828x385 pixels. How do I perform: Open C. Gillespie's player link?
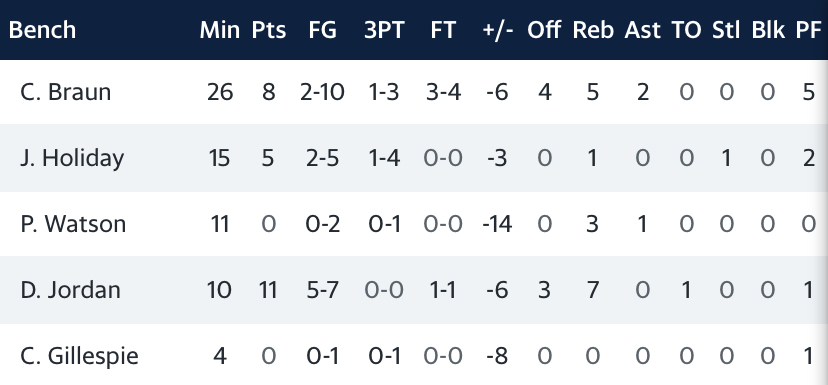coord(79,356)
